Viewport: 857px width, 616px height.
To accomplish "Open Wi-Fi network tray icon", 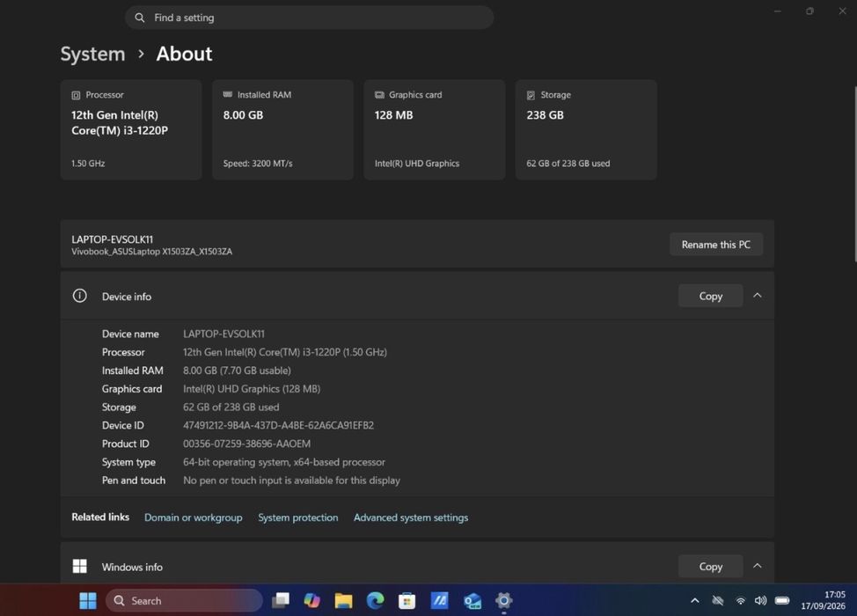I will click(740, 601).
